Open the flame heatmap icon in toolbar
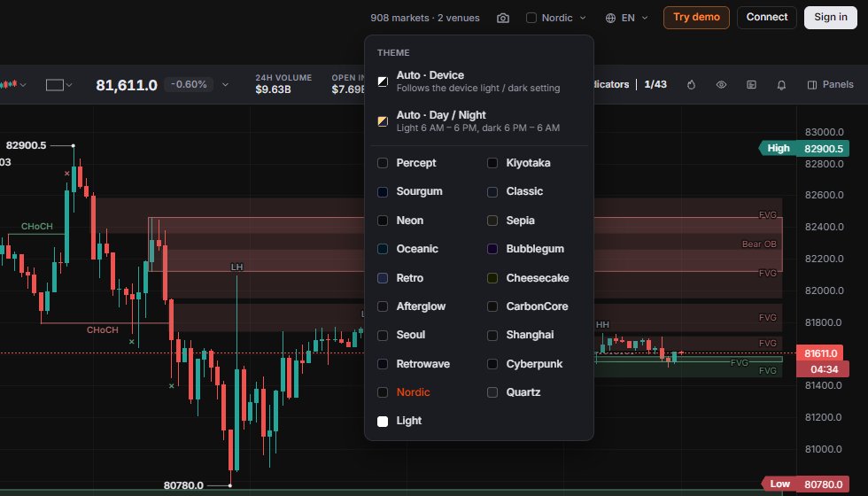The height and width of the screenshot is (496, 868). pyautogui.click(x=691, y=85)
